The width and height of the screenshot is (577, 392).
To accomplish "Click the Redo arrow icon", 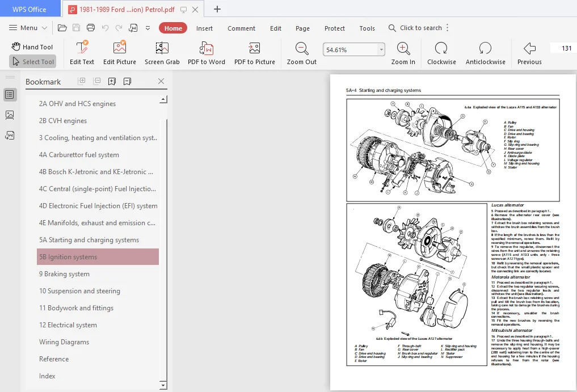I will (119, 28).
